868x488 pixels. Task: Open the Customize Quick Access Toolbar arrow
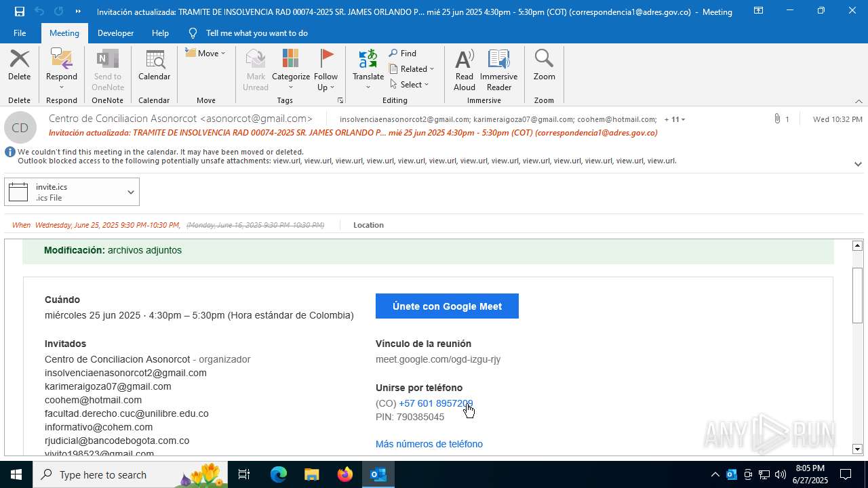(78, 12)
